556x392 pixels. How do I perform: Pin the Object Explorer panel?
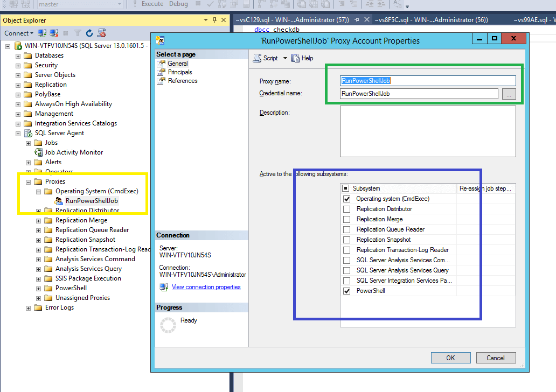click(214, 20)
